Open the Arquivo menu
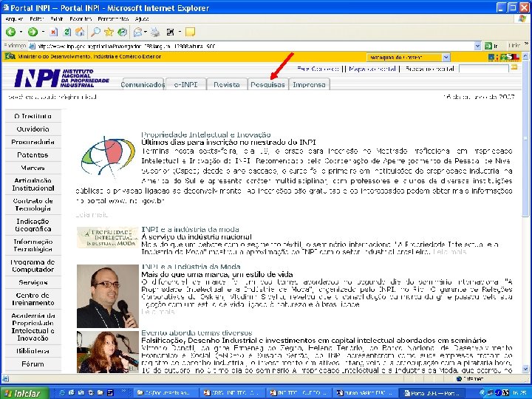Viewport: 532px width, 399px height. tap(14, 19)
